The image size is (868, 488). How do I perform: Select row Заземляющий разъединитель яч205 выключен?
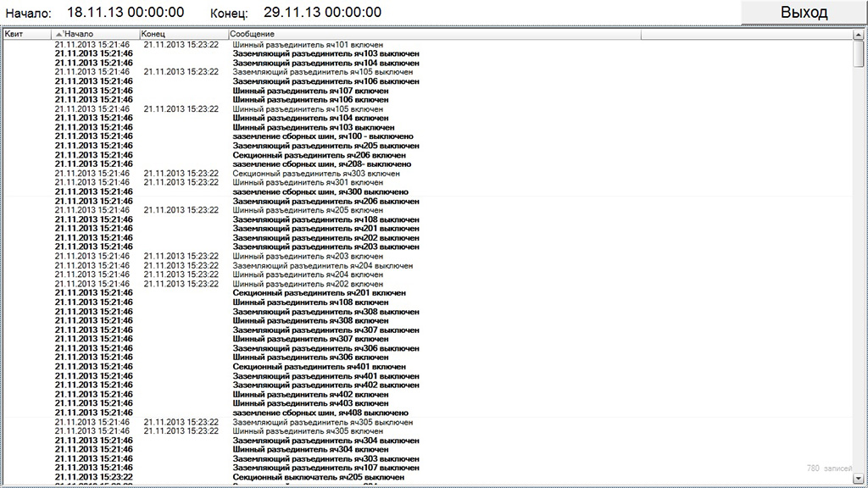click(x=427, y=146)
